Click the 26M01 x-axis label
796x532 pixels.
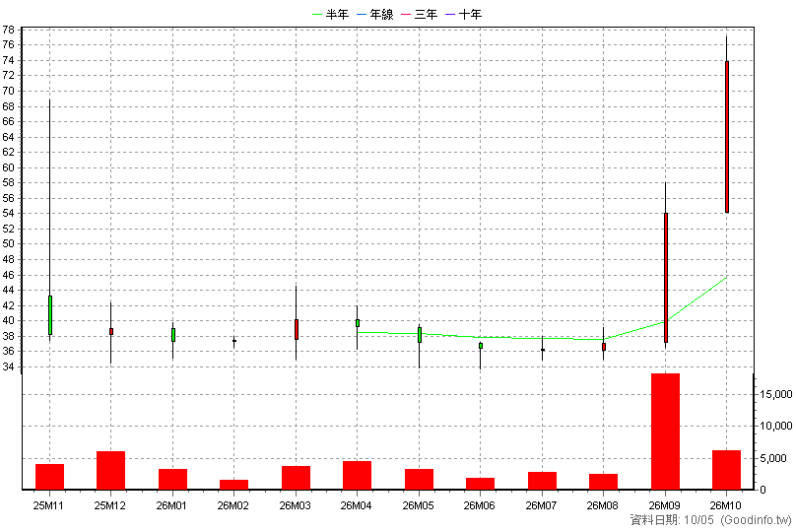click(x=171, y=505)
